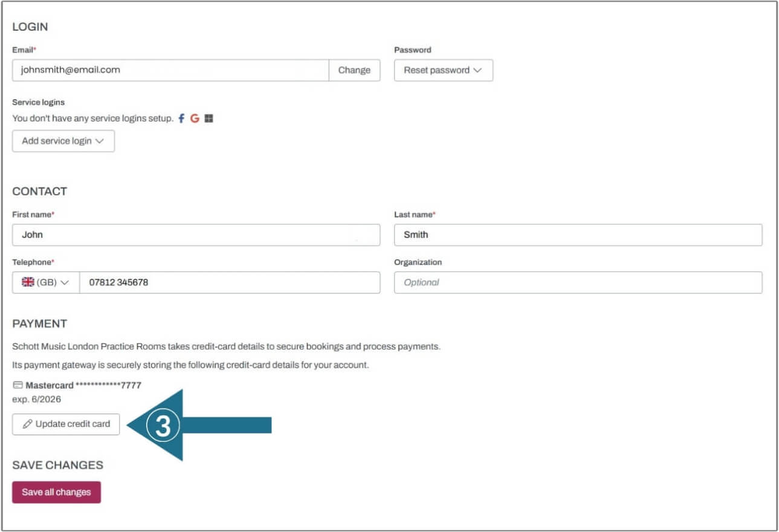Click the Mastercard ************7777 text
Image resolution: width=779 pixels, height=532 pixels.
(83, 385)
